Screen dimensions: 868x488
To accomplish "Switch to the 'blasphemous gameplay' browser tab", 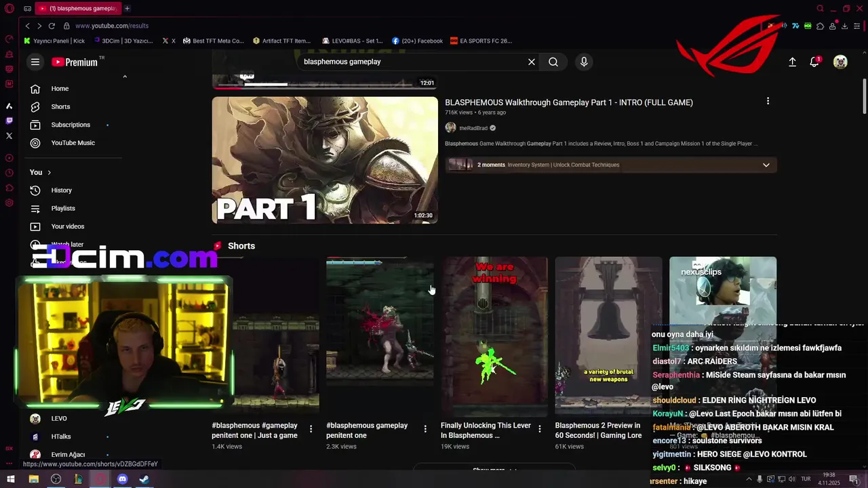I will 78,8.
